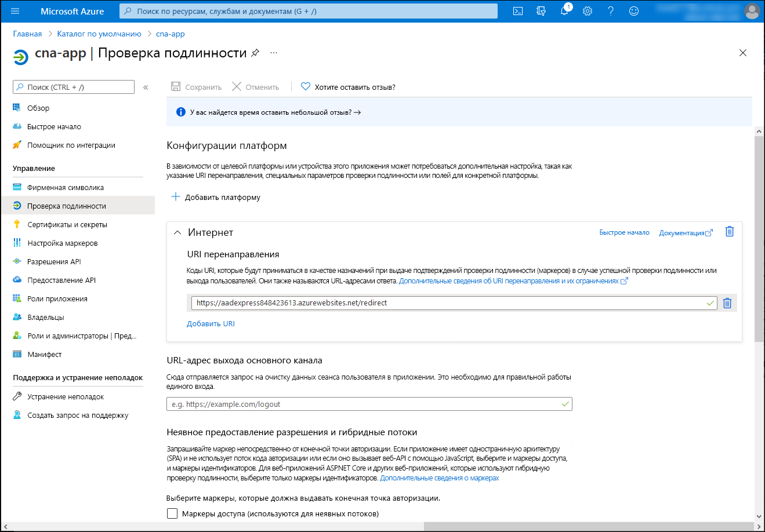Open portal settings gear
765x532 pixels.
[588, 11]
